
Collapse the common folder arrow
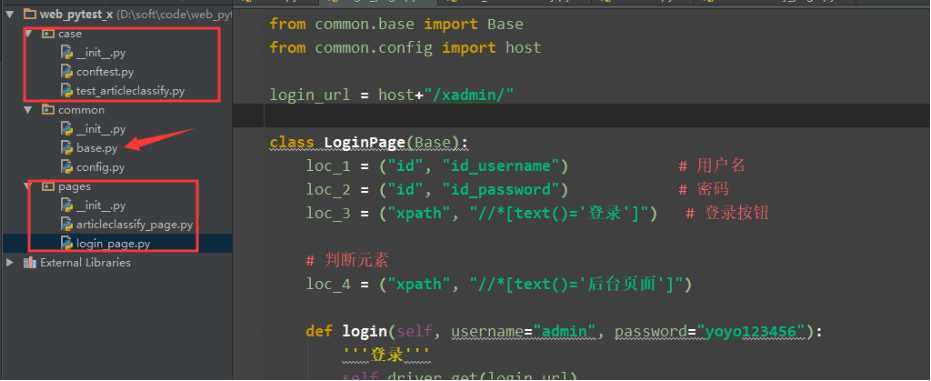click(x=27, y=110)
